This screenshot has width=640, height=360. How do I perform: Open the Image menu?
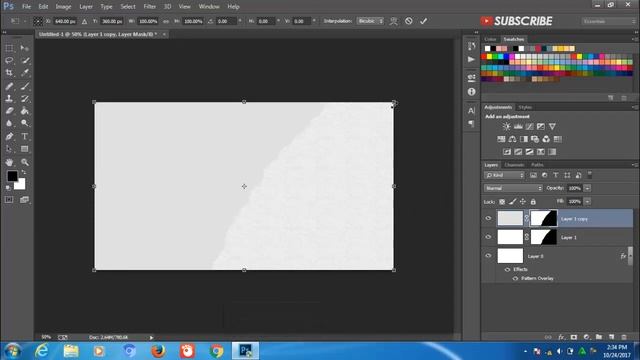pyautogui.click(x=63, y=7)
